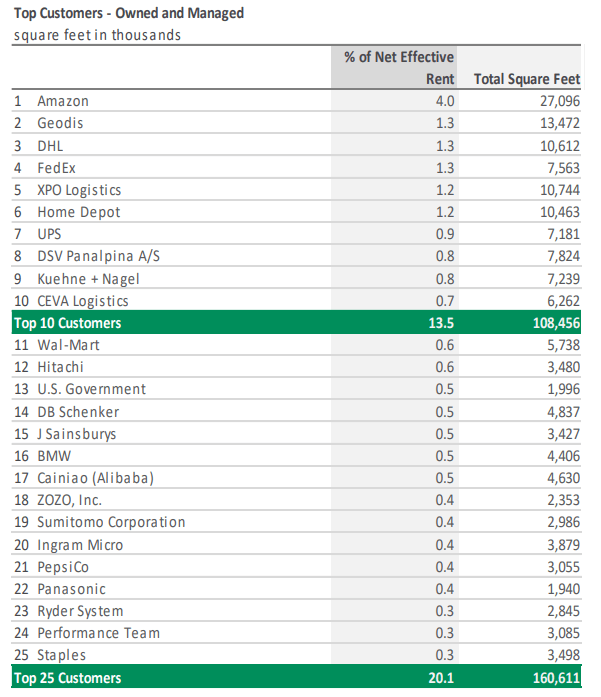The height and width of the screenshot is (697, 601).
Task: Select the Wal-Mart name
Action: 68,345
